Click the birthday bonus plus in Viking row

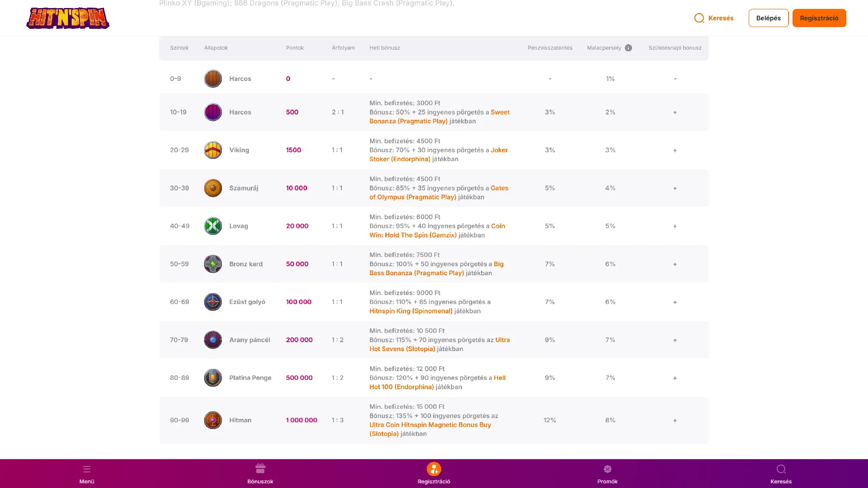675,150
